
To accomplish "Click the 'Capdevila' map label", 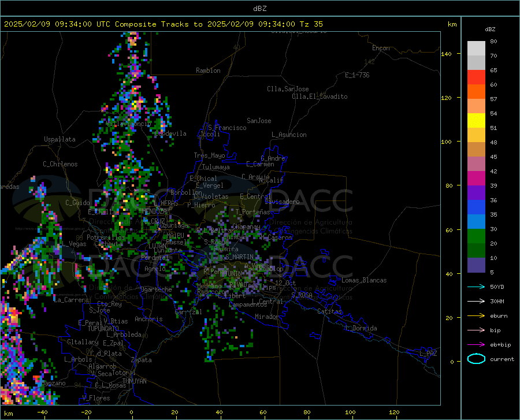I will (x=170, y=133).
